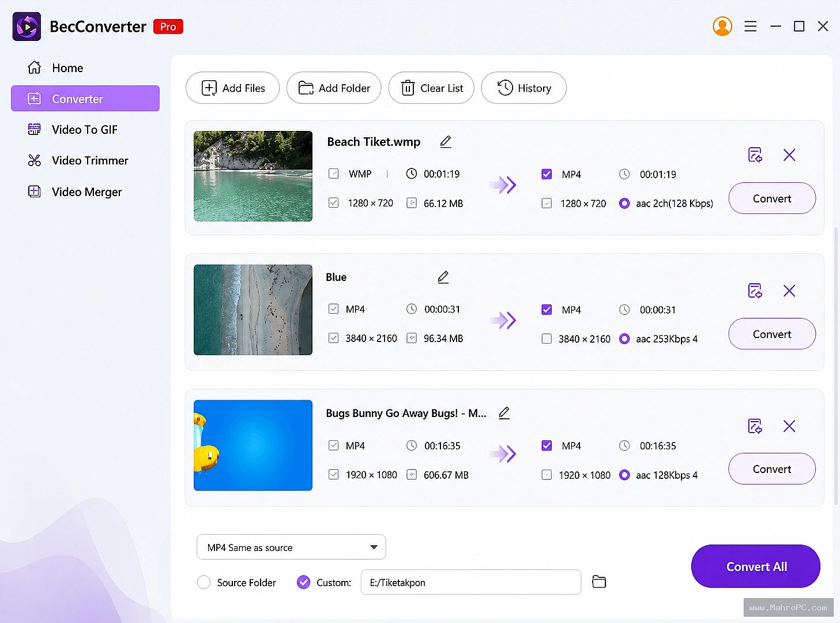This screenshot has width=840, height=623.
Task: Toggle output MP4 checkbox for the Blue video
Action: (x=547, y=310)
